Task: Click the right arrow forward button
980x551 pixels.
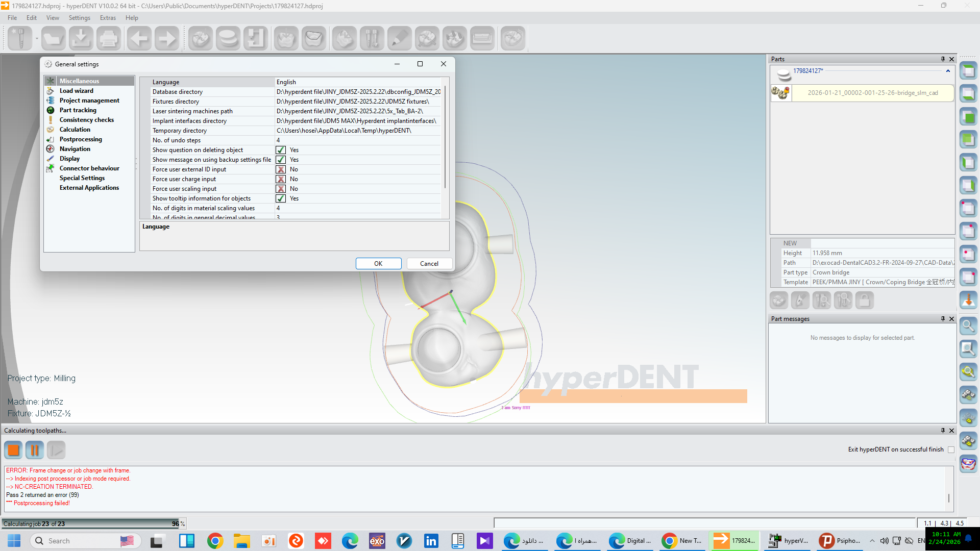Action: 166,38
